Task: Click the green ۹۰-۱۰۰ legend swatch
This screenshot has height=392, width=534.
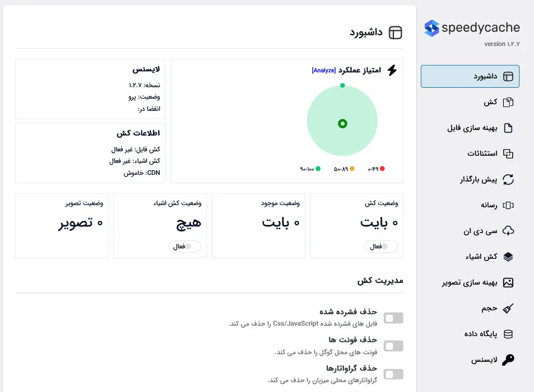Action: 318,168
